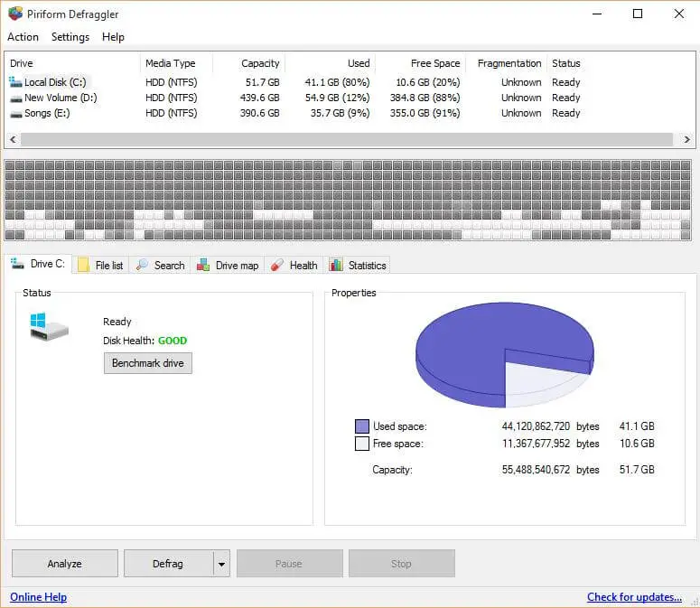This screenshot has height=608, width=700.
Task: Click the 41.1 GB (80%) used cell
Action: tap(337, 82)
